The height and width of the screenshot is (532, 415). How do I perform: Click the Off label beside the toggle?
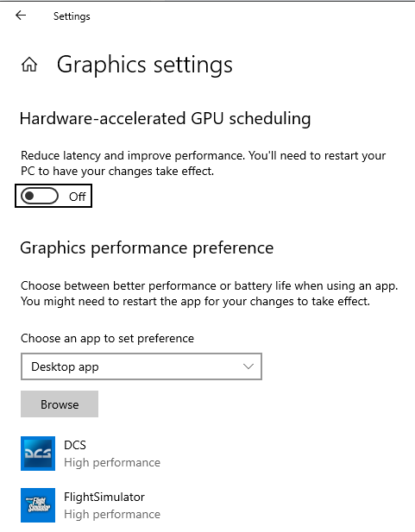pos(77,197)
